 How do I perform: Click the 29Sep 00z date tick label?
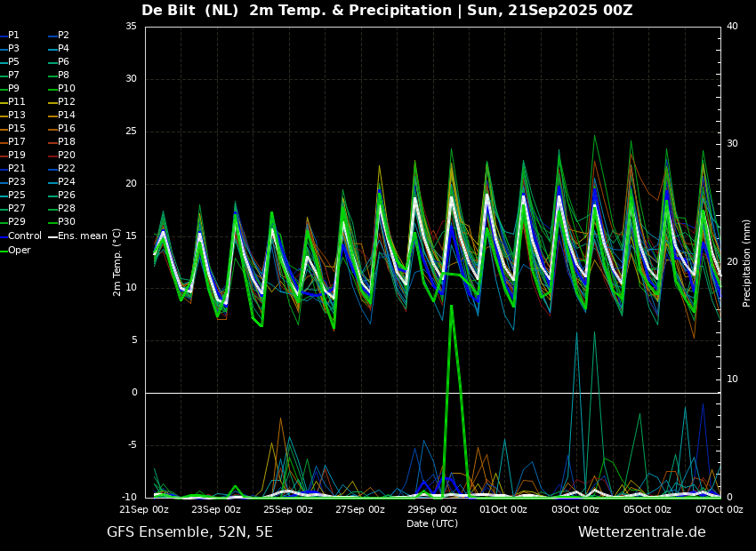(432, 509)
